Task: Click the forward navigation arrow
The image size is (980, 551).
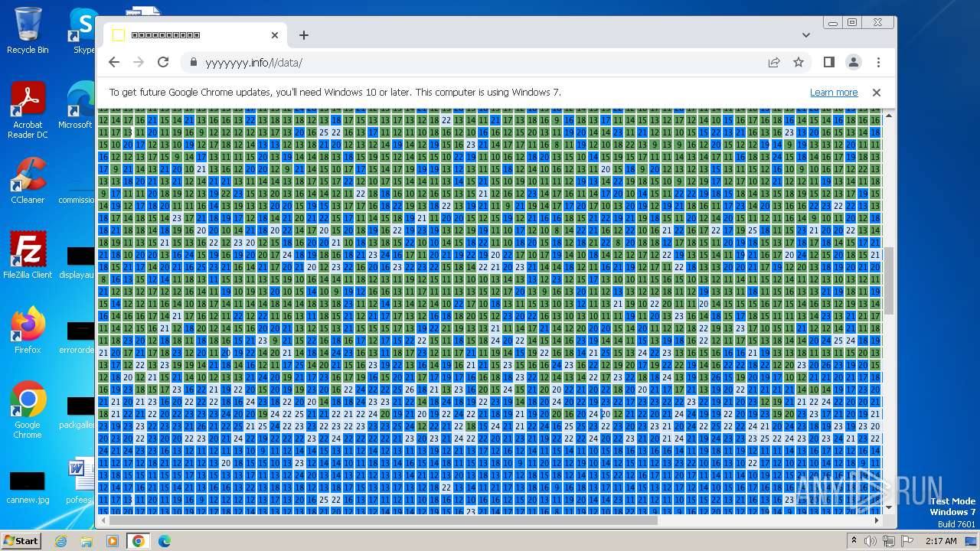Action: click(x=139, y=62)
